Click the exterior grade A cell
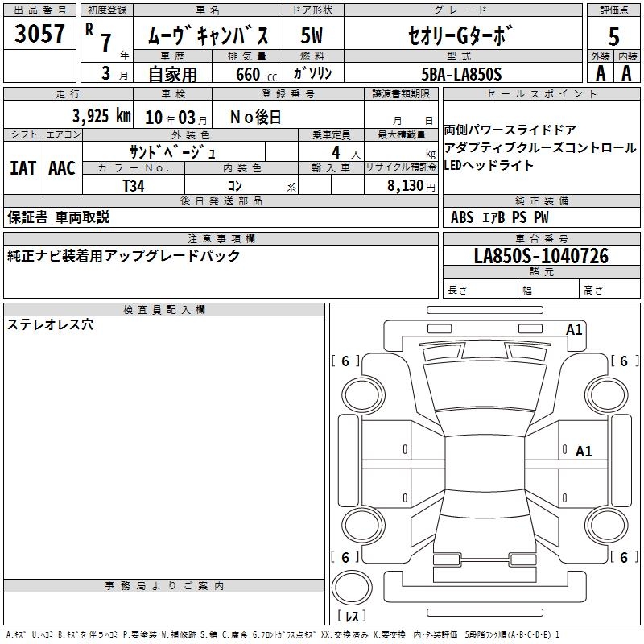This screenshot has width=644, height=644. coord(601,73)
